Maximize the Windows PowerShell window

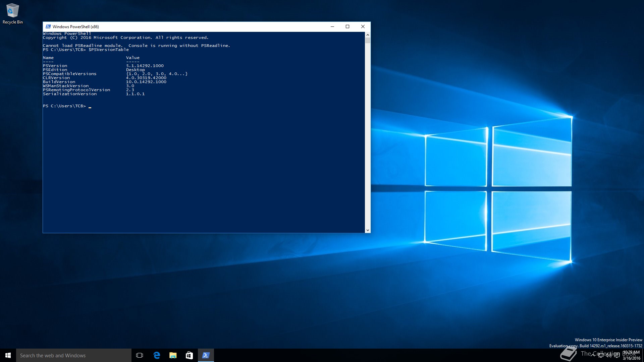point(347,26)
